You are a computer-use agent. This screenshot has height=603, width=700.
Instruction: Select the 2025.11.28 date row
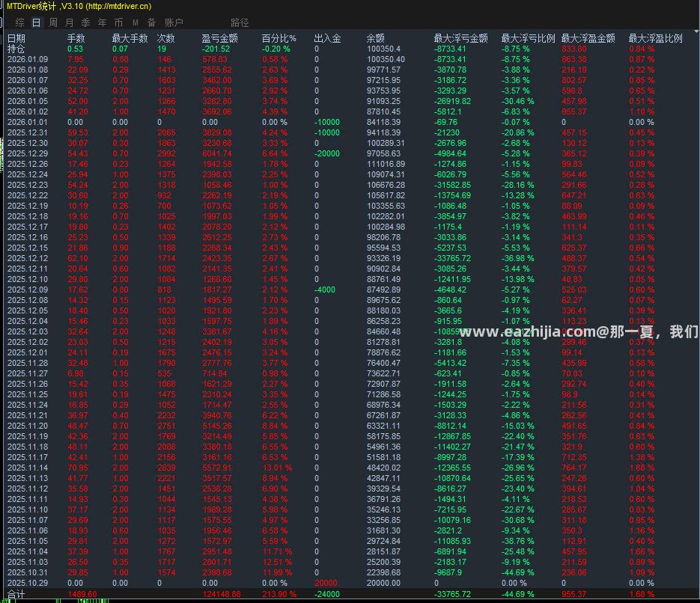point(28,363)
